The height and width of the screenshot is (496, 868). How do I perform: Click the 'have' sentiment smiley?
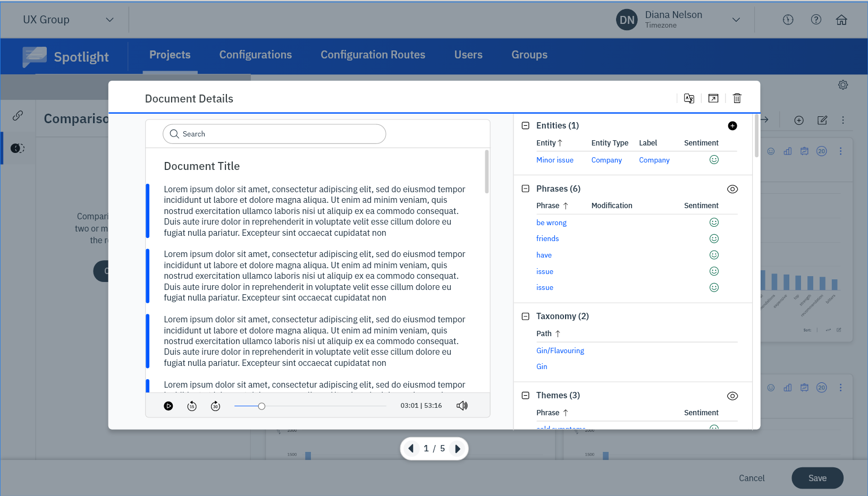pyautogui.click(x=714, y=255)
